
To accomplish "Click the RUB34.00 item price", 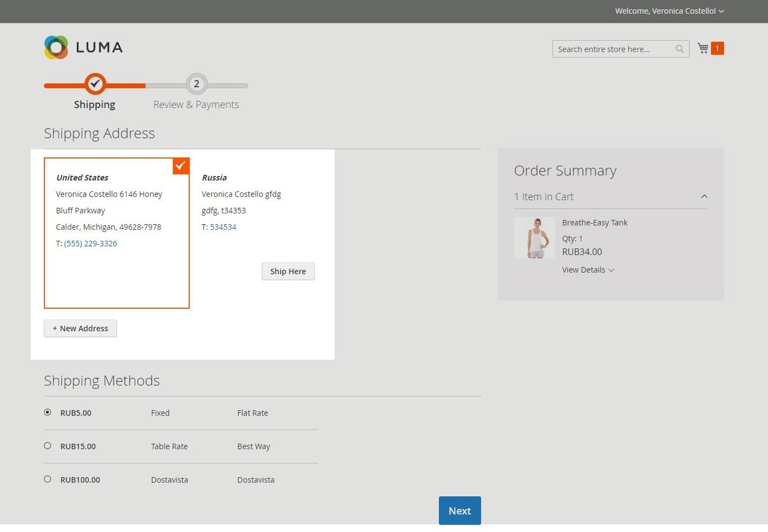I will click(x=582, y=252).
